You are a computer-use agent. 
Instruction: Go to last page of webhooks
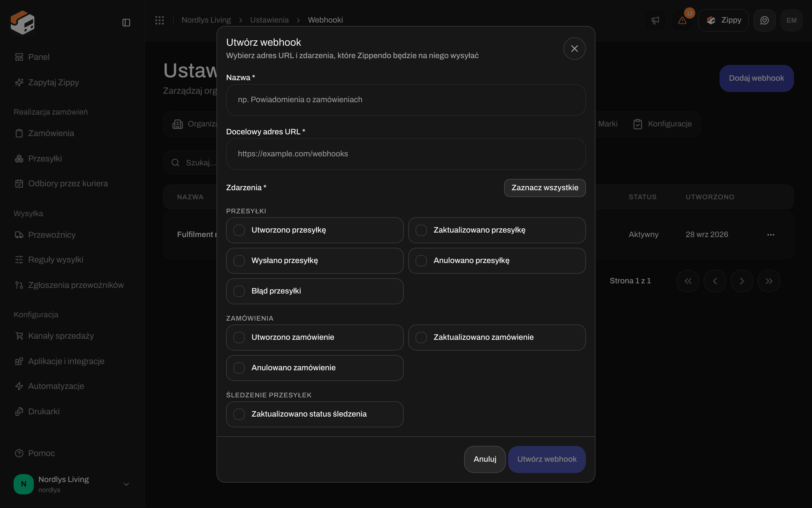pyautogui.click(x=769, y=281)
